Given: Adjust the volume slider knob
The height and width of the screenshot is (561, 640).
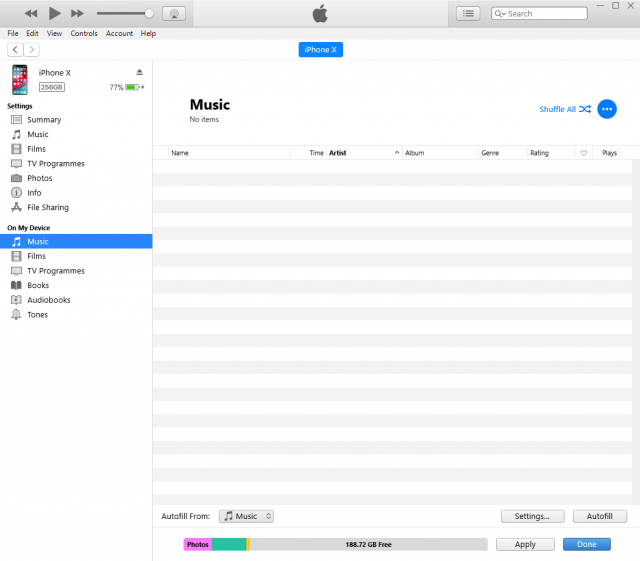Looking at the screenshot, I should point(149,13).
